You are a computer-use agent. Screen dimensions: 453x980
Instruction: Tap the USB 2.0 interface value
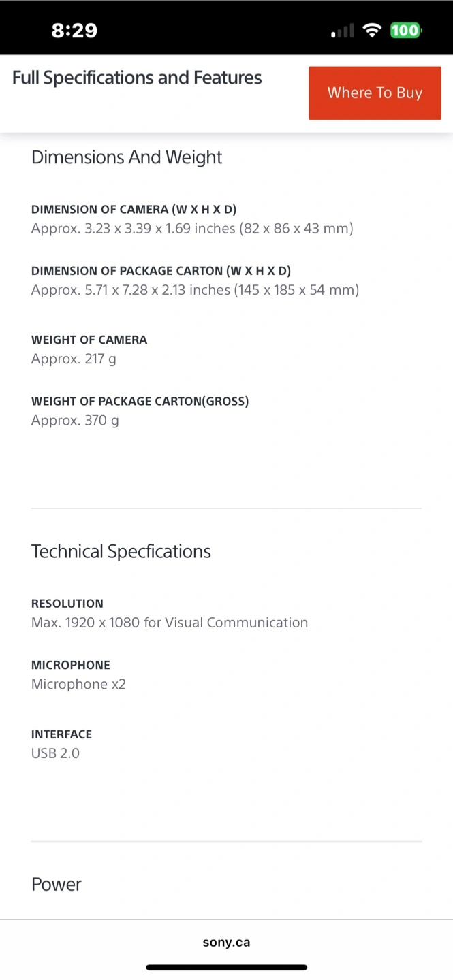click(x=55, y=753)
